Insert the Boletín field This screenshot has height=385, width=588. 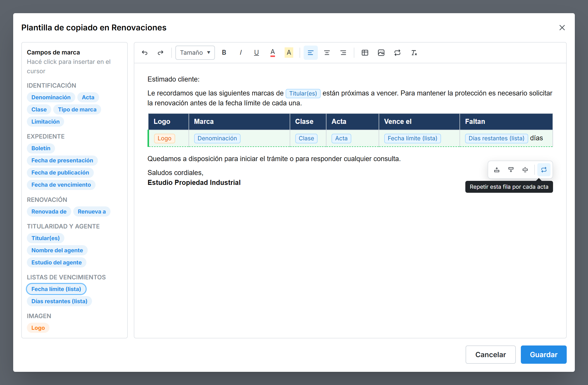coord(41,148)
